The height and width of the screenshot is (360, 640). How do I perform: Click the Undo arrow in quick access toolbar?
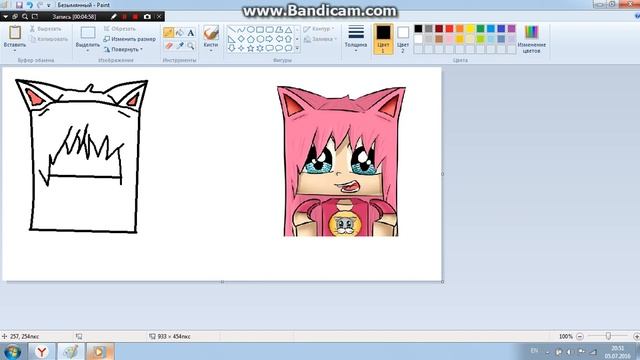click(29, 5)
